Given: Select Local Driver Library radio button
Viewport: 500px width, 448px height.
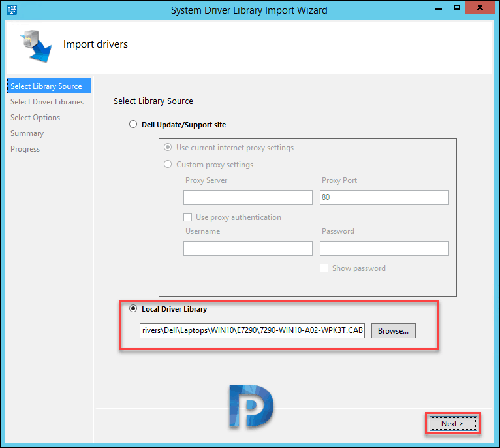Looking at the screenshot, I should coord(133,308).
